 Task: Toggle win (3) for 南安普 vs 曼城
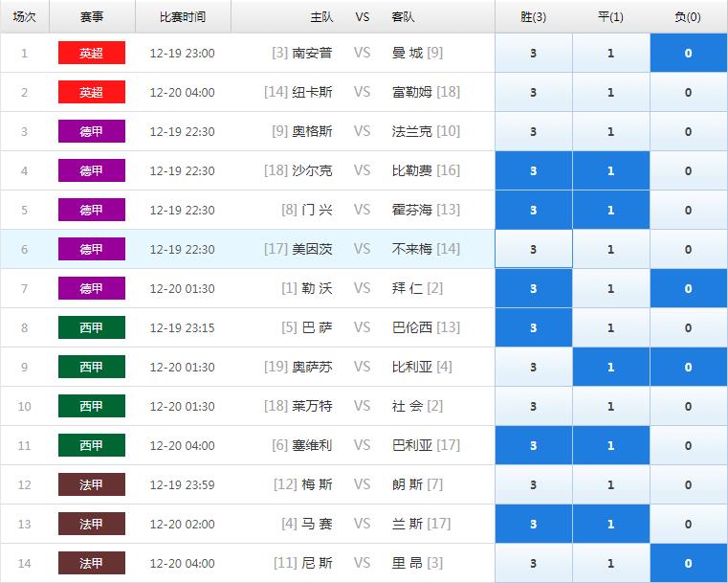coord(534,53)
